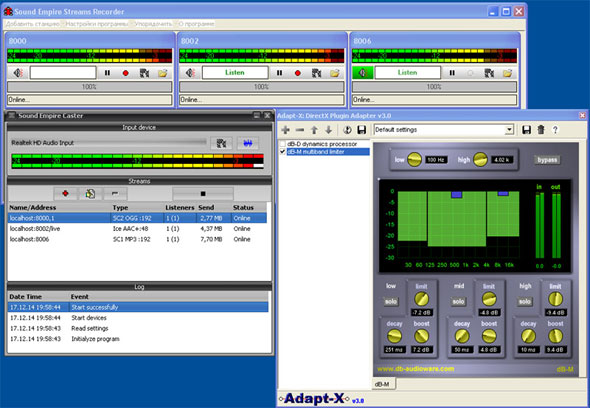Image resolution: width=590 pixels, height=408 pixels.
Task: Select the 'Start devices' log entry
Action: coord(138,318)
